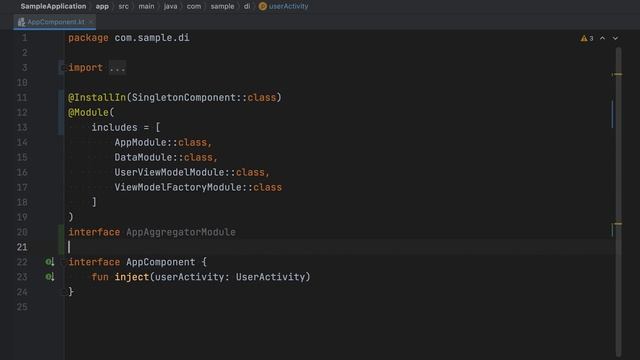Go to previous highlighted error arrow
Viewport: 640px width, 360px height.
pos(602,38)
